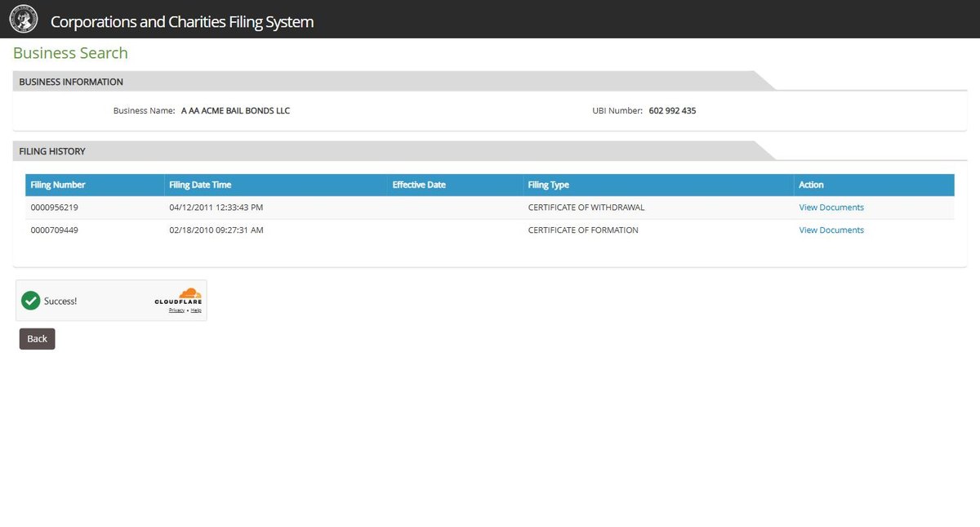
Task: Click the Business Name: label
Action: coord(144,110)
